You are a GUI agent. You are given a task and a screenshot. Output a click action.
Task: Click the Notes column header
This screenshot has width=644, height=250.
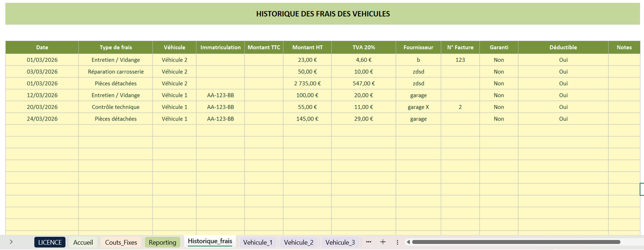pyautogui.click(x=624, y=47)
